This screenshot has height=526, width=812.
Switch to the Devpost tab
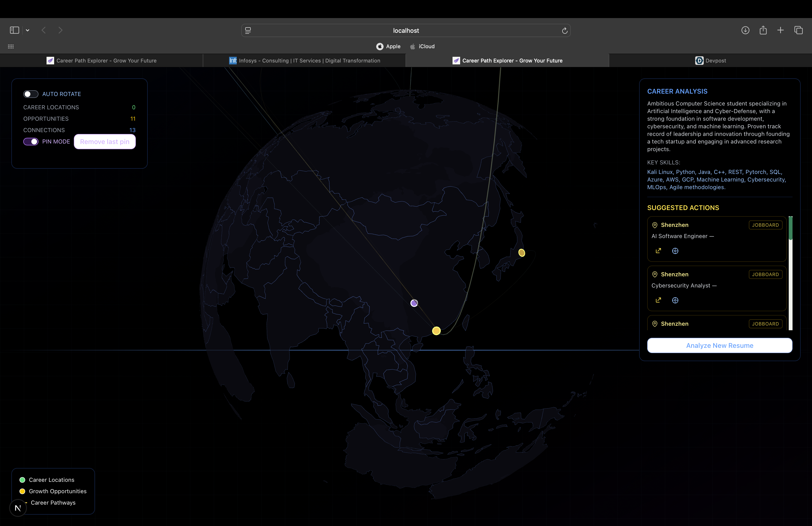pyautogui.click(x=710, y=60)
